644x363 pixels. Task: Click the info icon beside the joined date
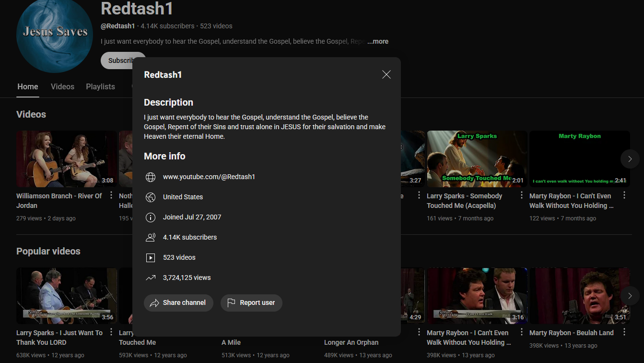click(151, 218)
